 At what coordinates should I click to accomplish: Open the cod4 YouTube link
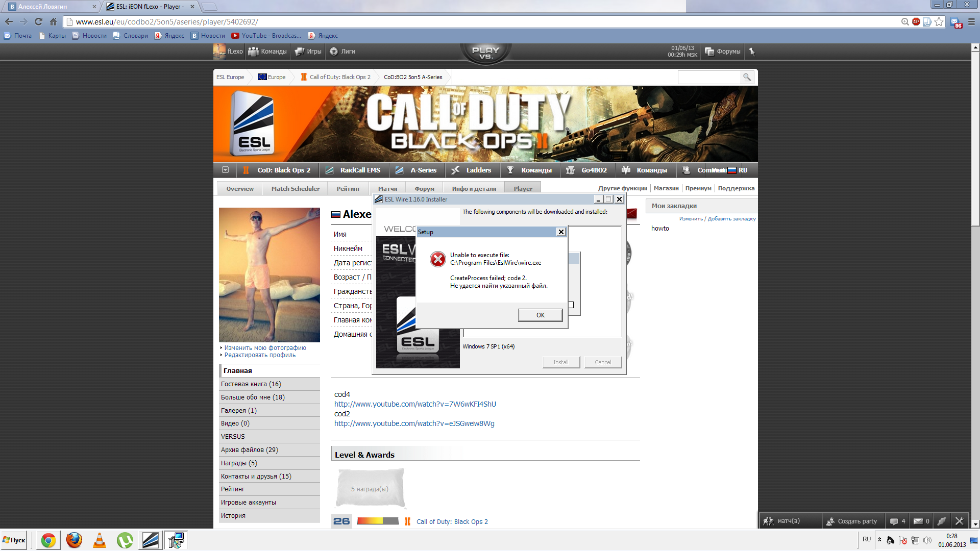coord(415,404)
